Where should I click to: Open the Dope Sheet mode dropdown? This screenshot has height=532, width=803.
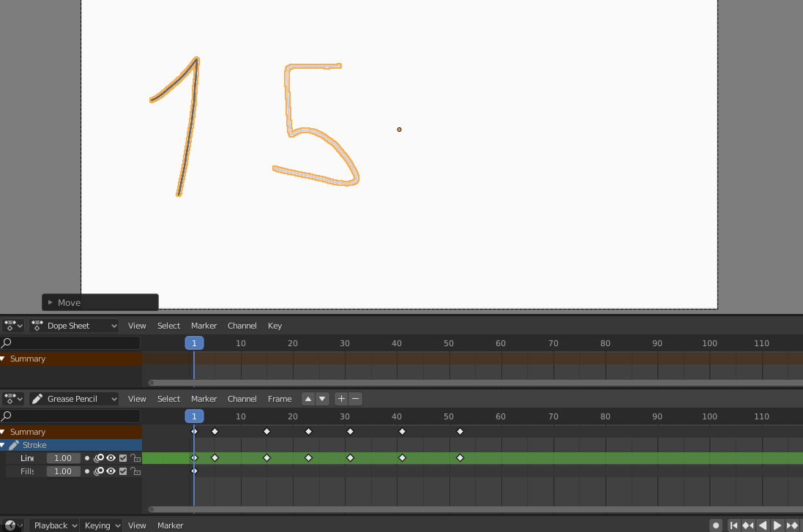[x=73, y=326]
